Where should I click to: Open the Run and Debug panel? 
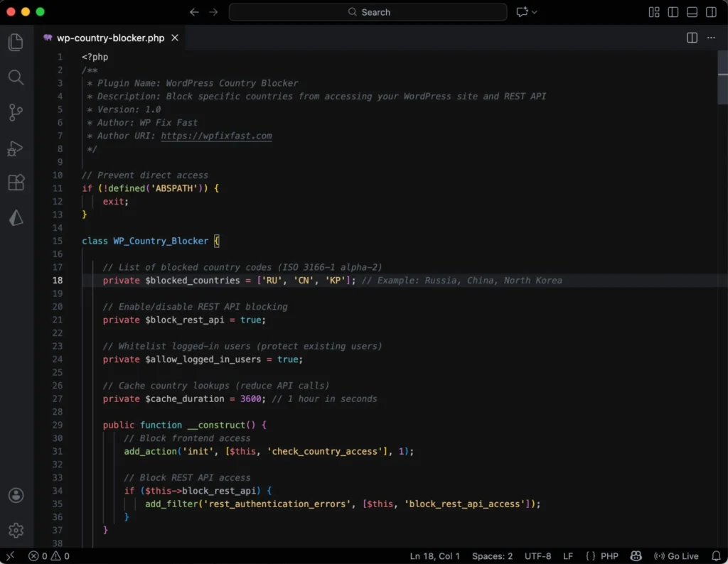pos(16,148)
